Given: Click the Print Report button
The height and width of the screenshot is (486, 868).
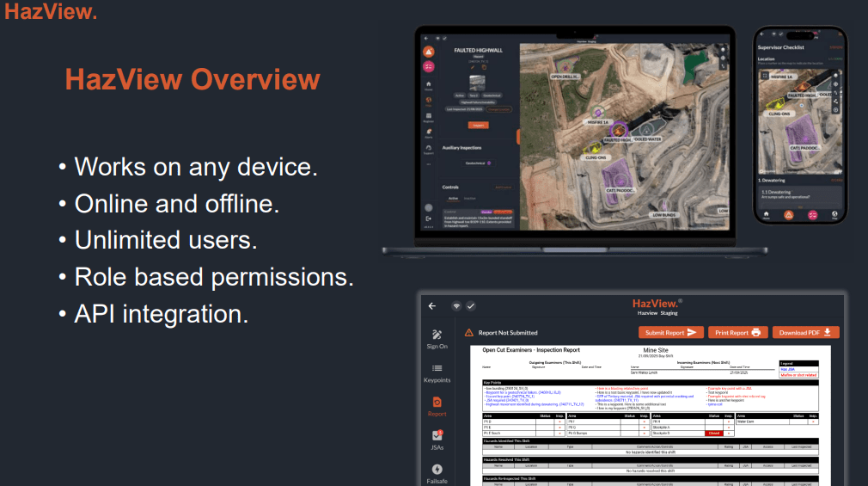Looking at the screenshot, I should [737, 332].
